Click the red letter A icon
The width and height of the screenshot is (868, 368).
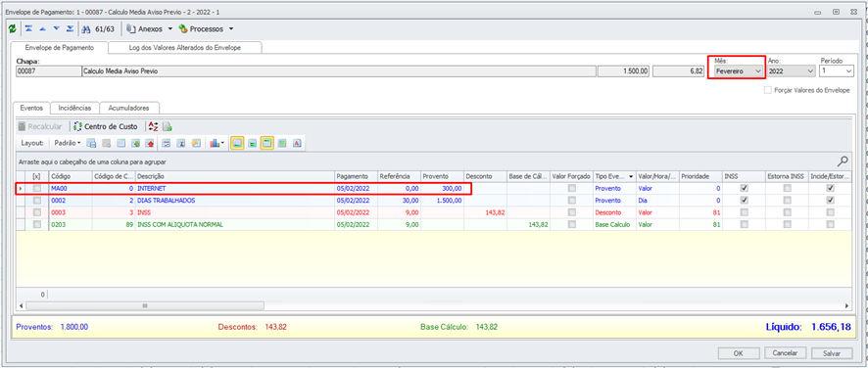(296, 143)
